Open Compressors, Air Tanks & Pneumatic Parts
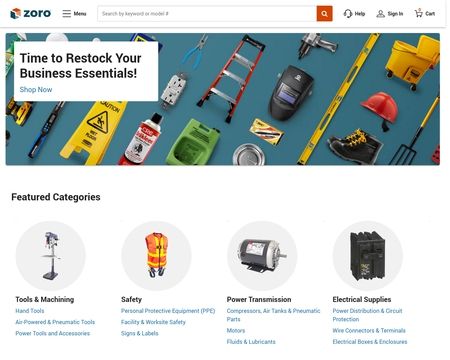This screenshot has width=450, height=360. coord(273,315)
